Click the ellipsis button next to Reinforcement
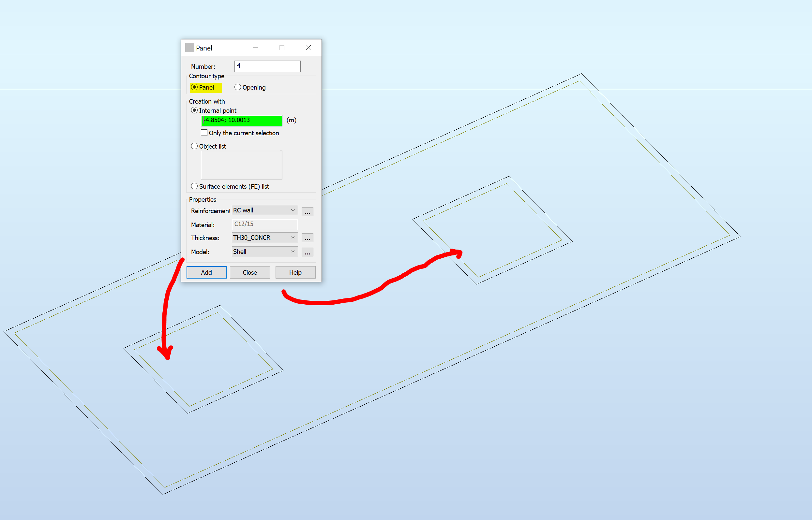This screenshot has height=520, width=812. point(307,211)
